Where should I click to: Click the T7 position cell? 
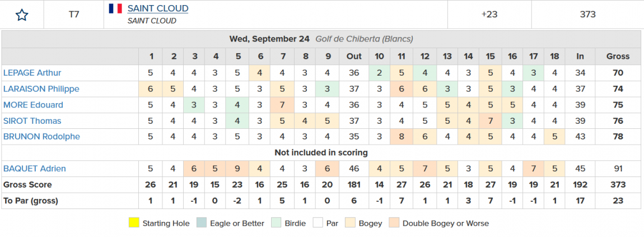pyautogui.click(x=74, y=15)
